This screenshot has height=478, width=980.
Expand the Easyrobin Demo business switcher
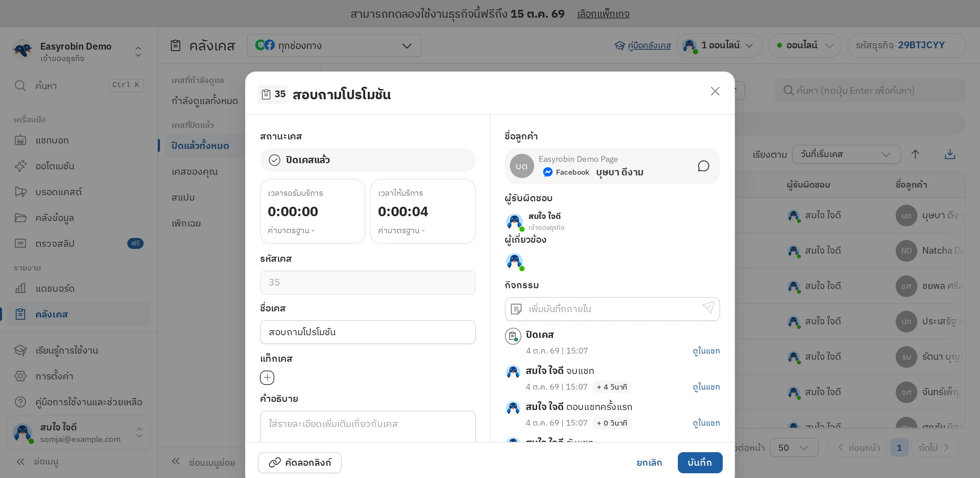point(79,51)
